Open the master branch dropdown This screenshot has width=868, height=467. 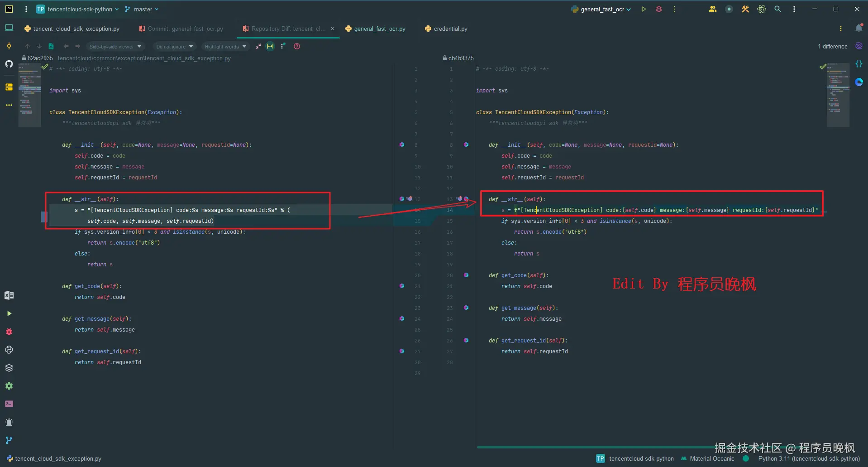point(142,9)
